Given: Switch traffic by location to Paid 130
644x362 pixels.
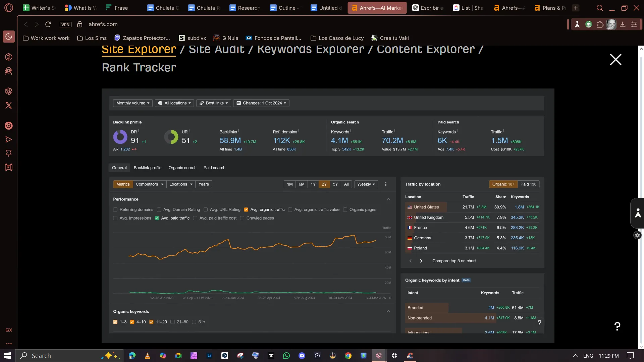Looking at the screenshot, I should click(x=528, y=184).
